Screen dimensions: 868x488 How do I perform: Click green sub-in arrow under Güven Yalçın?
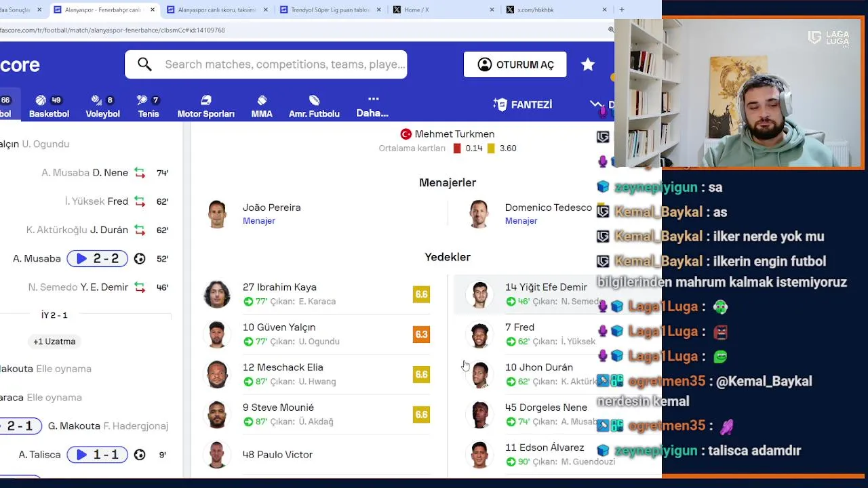248,342
